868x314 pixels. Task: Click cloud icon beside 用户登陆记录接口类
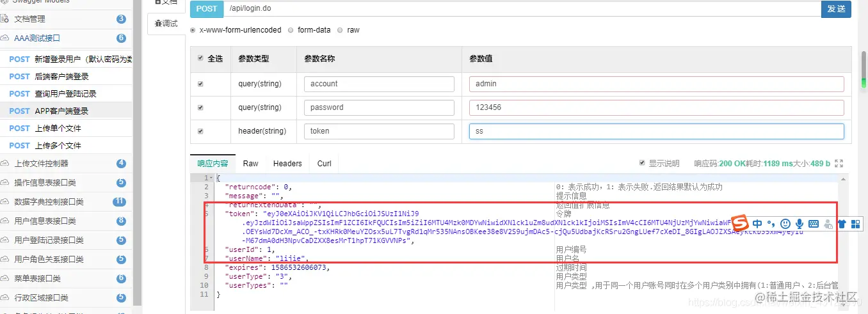click(5, 240)
